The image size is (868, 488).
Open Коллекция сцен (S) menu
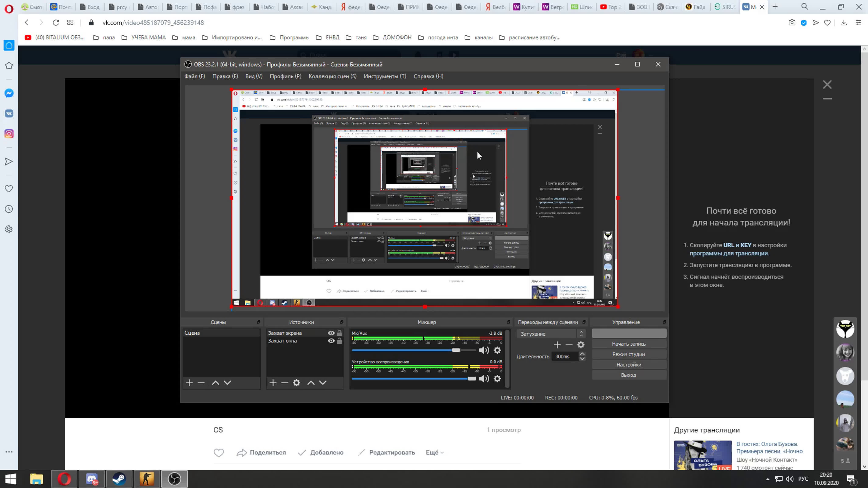332,76
